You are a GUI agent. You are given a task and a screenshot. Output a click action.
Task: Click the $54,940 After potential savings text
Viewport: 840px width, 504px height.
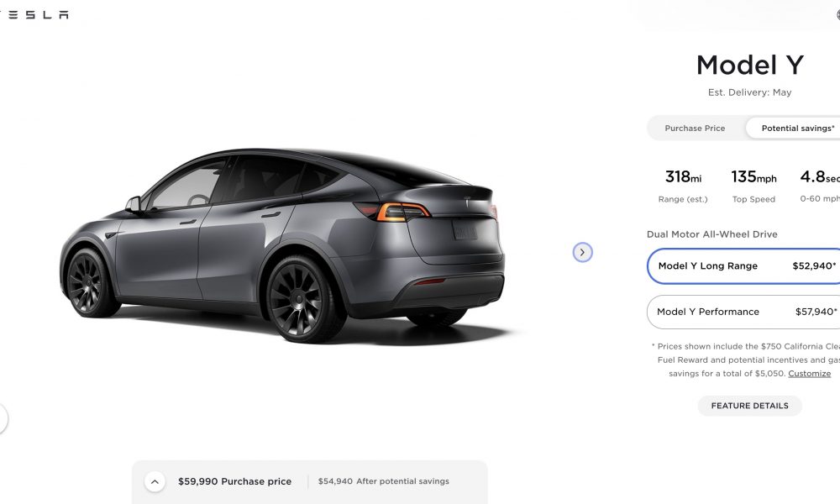[x=384, y=481]
